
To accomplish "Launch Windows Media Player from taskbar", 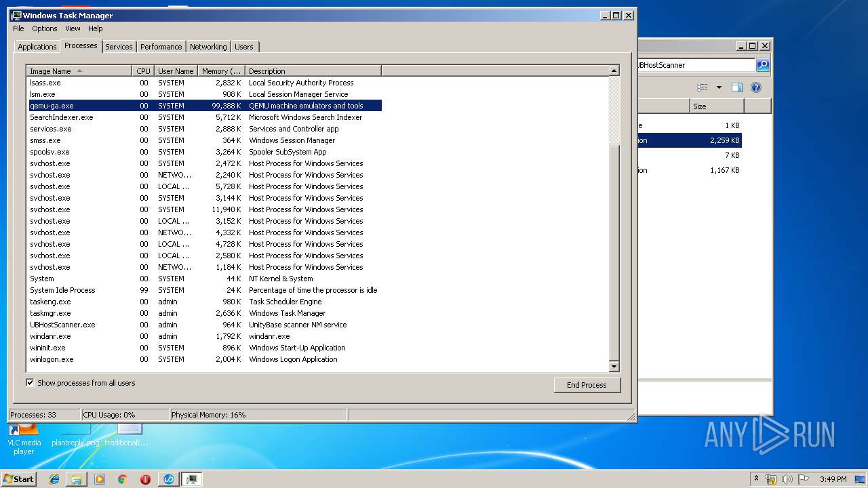I will click(100, 479).
